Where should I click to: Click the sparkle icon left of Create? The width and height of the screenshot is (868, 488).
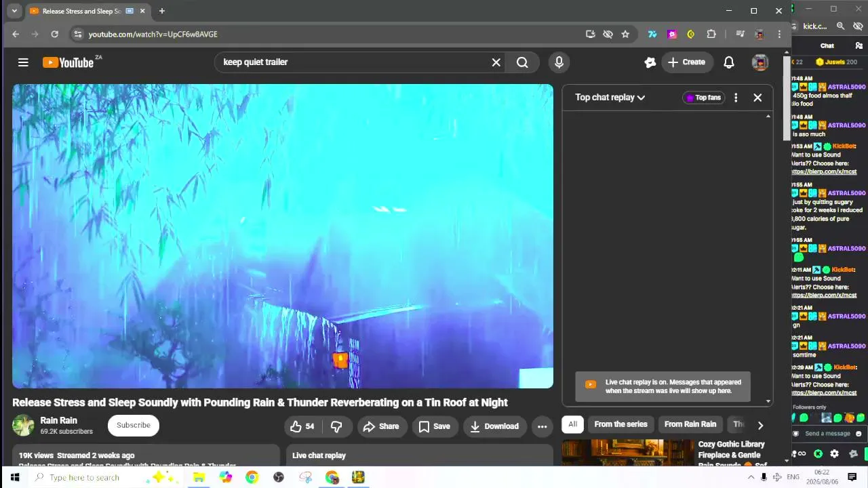(x=650, y=62)
